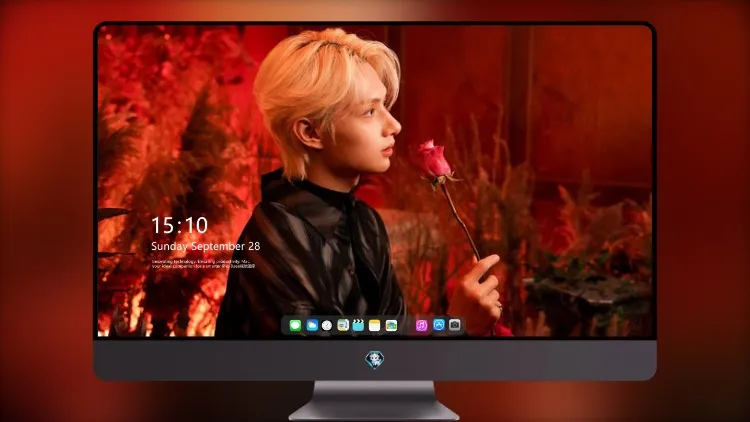The width and height of the screenshot is (750, 422).
Task: Click the 15:10 clock widget
Action: coord(179,225)
